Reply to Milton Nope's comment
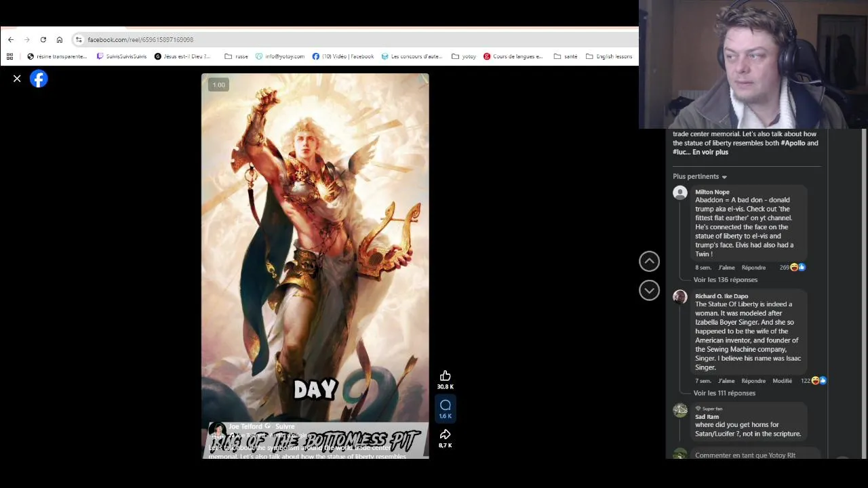The image size is (868, 488). point(753,268)
